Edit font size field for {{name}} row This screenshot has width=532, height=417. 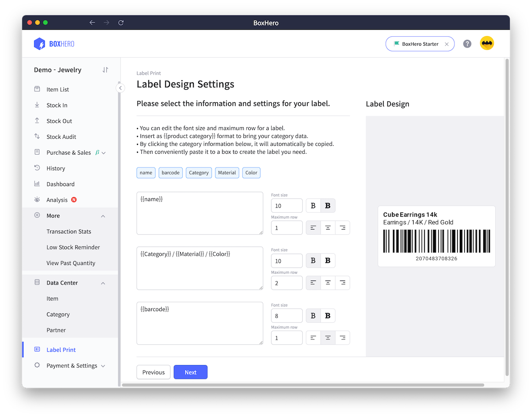(287, 206)
